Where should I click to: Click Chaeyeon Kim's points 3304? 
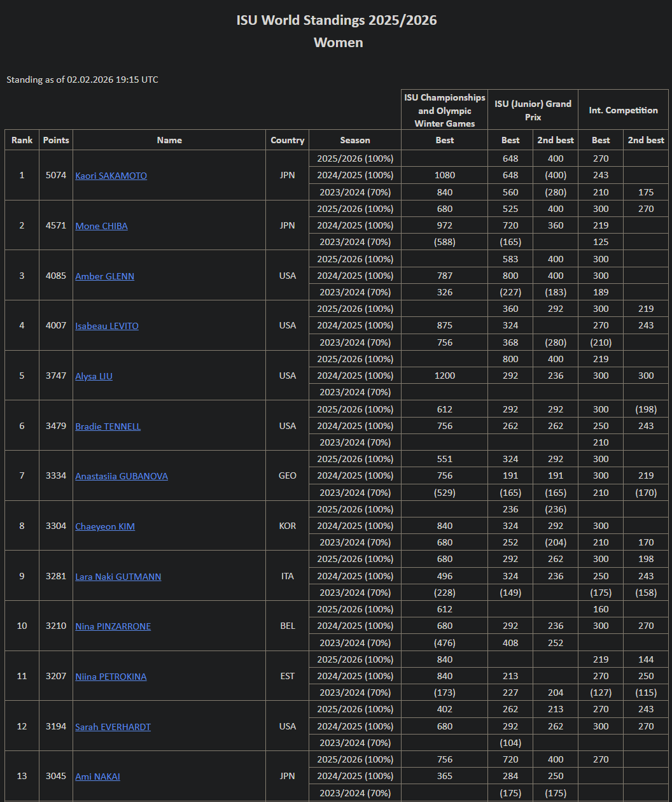pyautogui.click(x=56, y=526)
